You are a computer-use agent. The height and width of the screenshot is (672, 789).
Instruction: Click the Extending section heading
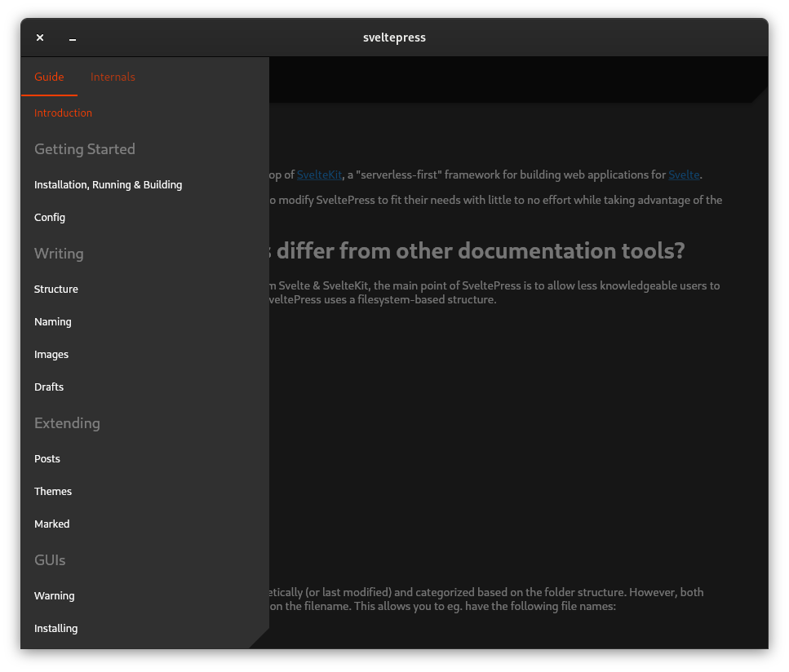click(x=67, y=423)
